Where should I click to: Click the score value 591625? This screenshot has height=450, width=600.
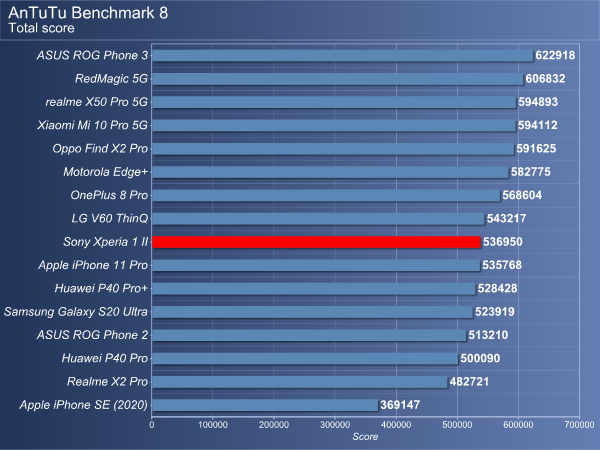coord(536,148)
